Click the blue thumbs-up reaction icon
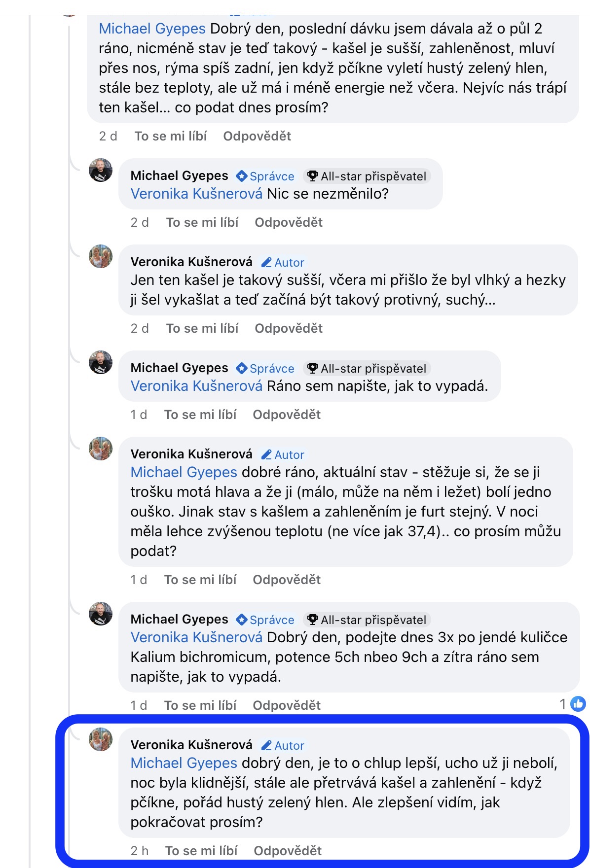Viewport: 590px width, 868px height. coord(578,704)
